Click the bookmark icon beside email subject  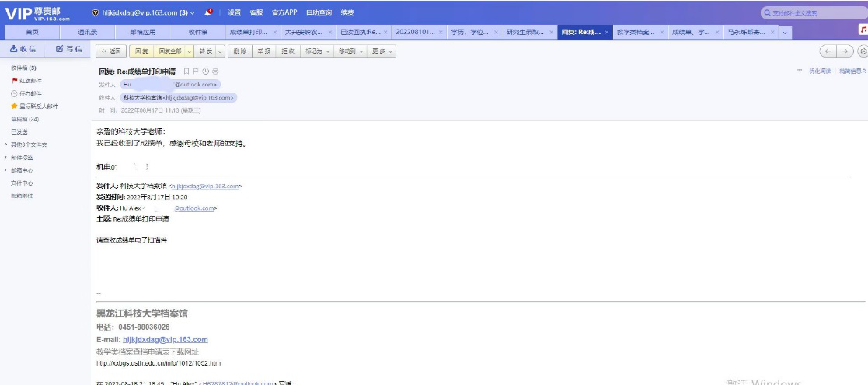186,71
